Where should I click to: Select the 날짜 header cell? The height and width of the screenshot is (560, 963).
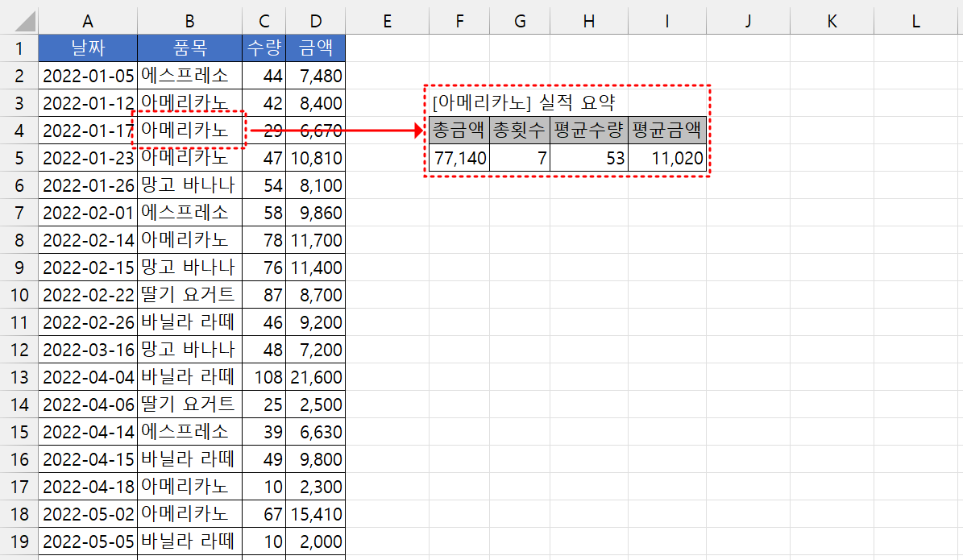(87, 48)
